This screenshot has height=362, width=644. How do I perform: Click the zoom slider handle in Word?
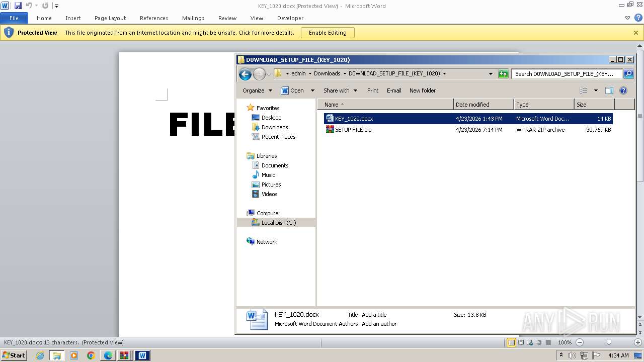pyautogui.click(x=609, y=342)
